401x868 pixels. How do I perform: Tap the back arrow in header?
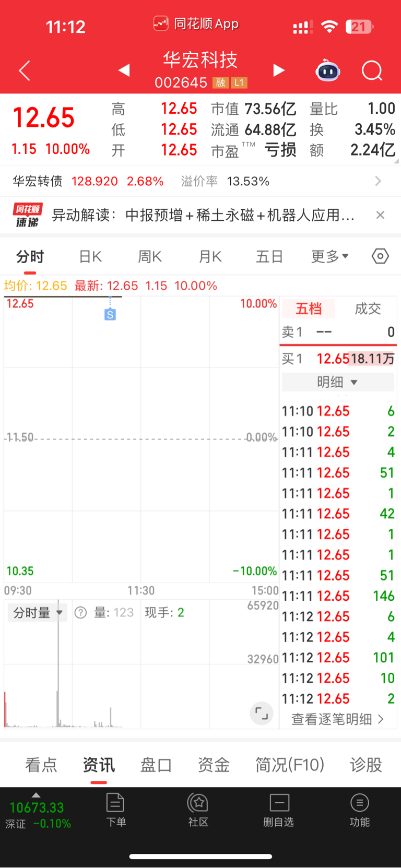pyautogui.click(x=25, y=70)
